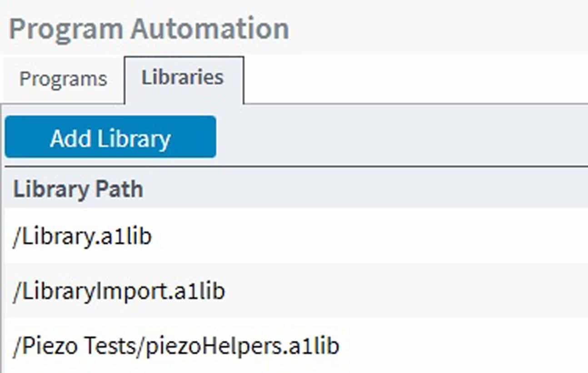This screenshot has height=373, width=588.
Task: Select the /Library.a1lib row
Action: [x=82, y=237]
